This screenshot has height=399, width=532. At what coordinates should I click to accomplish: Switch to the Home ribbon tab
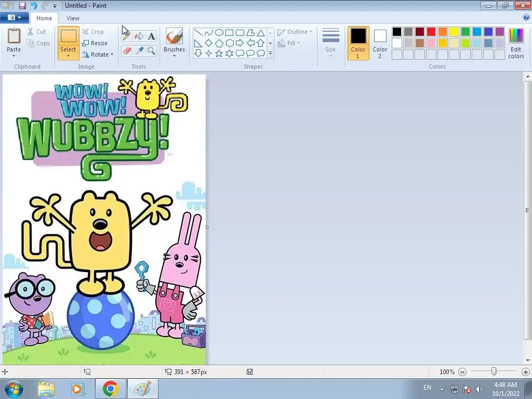point(44,18)
